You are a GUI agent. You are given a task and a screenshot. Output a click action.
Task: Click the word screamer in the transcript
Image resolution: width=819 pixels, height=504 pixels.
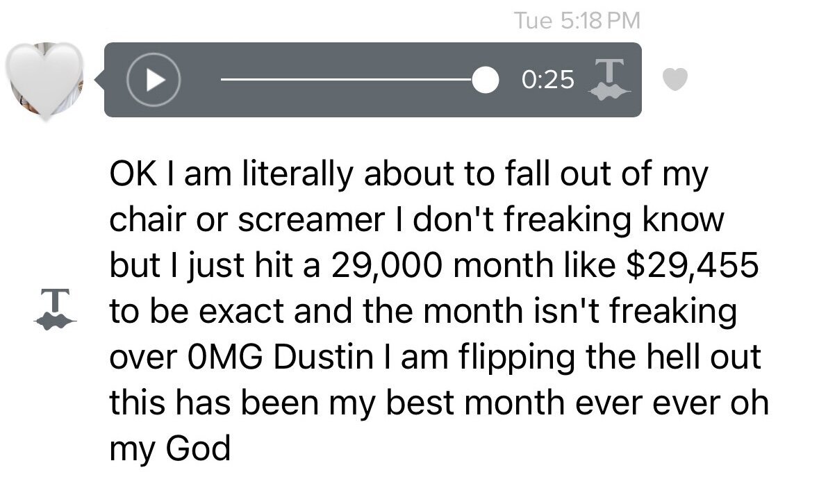click(311, 219)
